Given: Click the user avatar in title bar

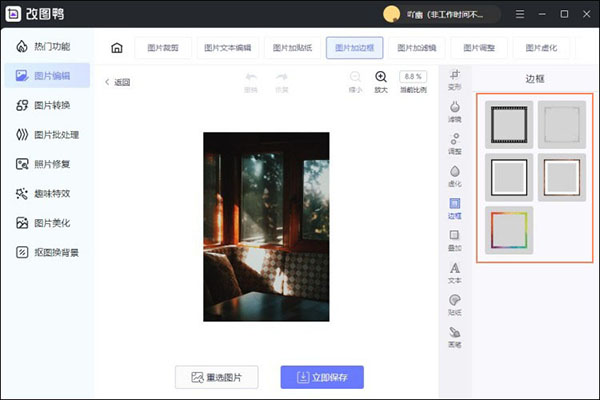Looking at the screenshot, I should pos(392,14).
